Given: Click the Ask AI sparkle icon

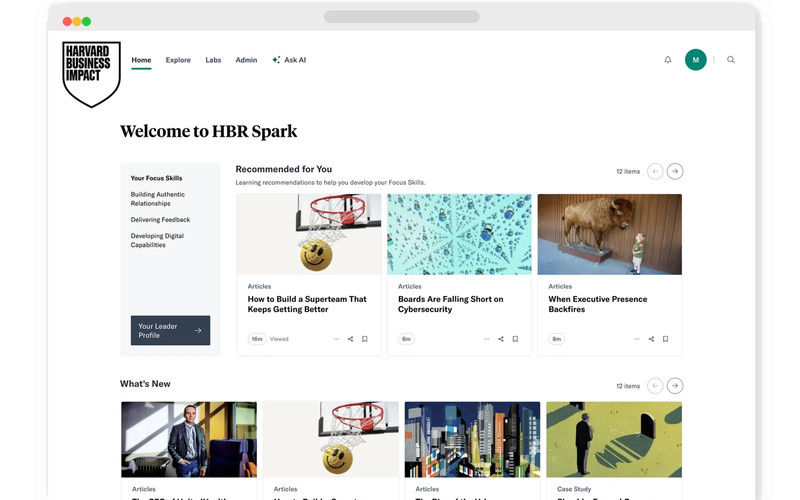Looking at the screenshot, I should click(x=276, y=60).
